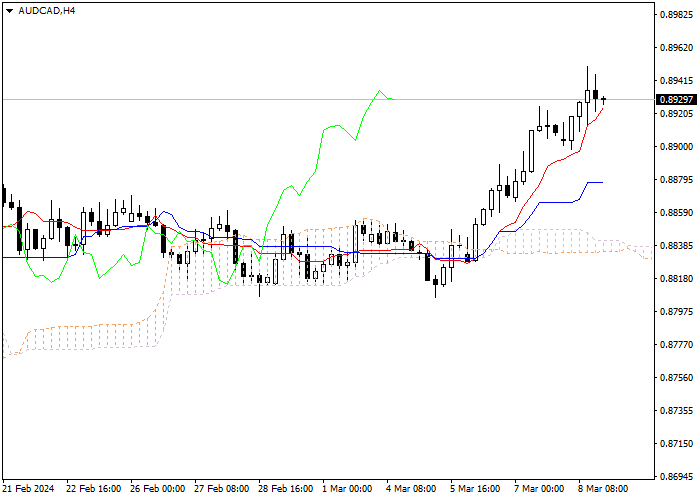This screenshot has width=700, height=500.
Task: Click the 0.87560 price scale value
Action: [676, 378]
